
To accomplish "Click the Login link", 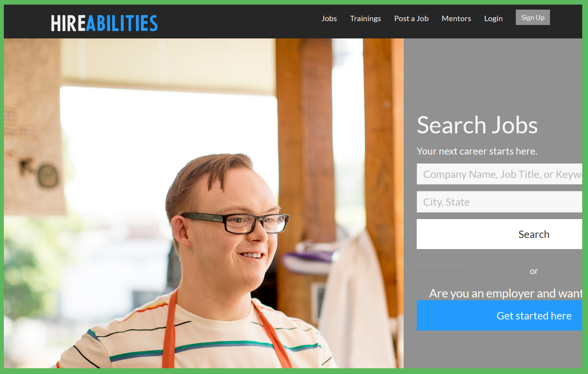I will pyautogui.click(x=493, y=18).
